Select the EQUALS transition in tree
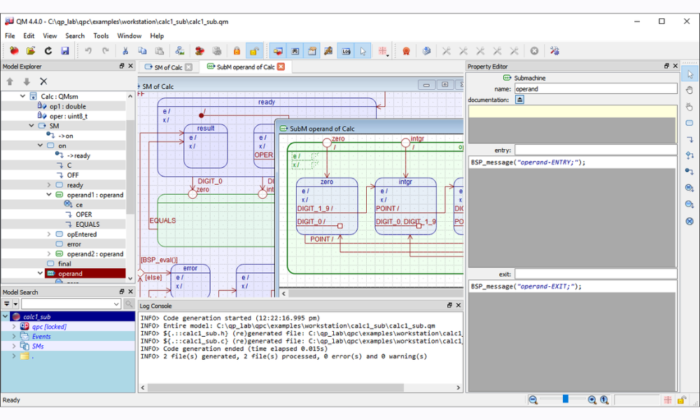This screenshot has height=420, width=700. (88, 224)
